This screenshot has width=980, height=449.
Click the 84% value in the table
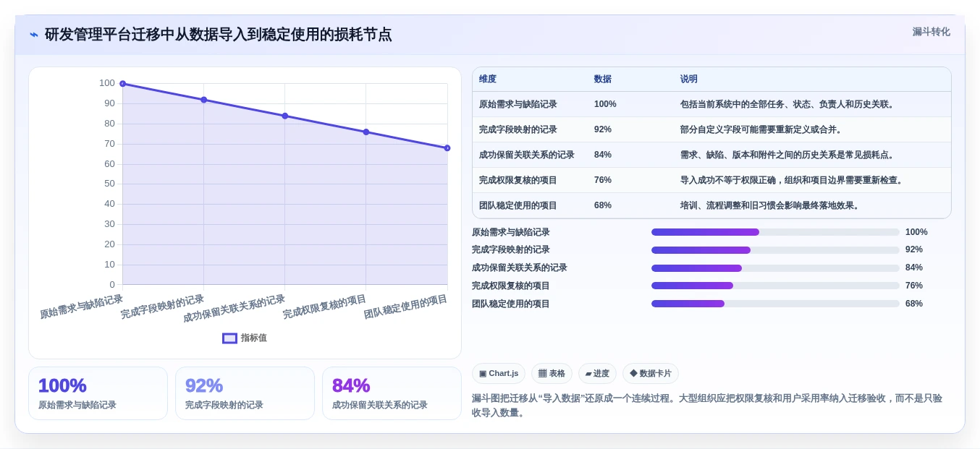pyautogui.click(x=603, y=155)
